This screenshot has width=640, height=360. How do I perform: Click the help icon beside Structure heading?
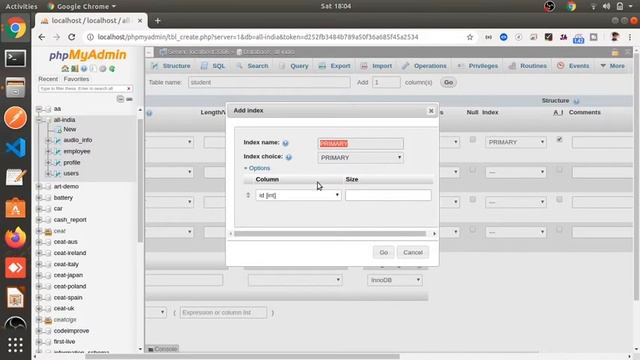pos(576,101)
